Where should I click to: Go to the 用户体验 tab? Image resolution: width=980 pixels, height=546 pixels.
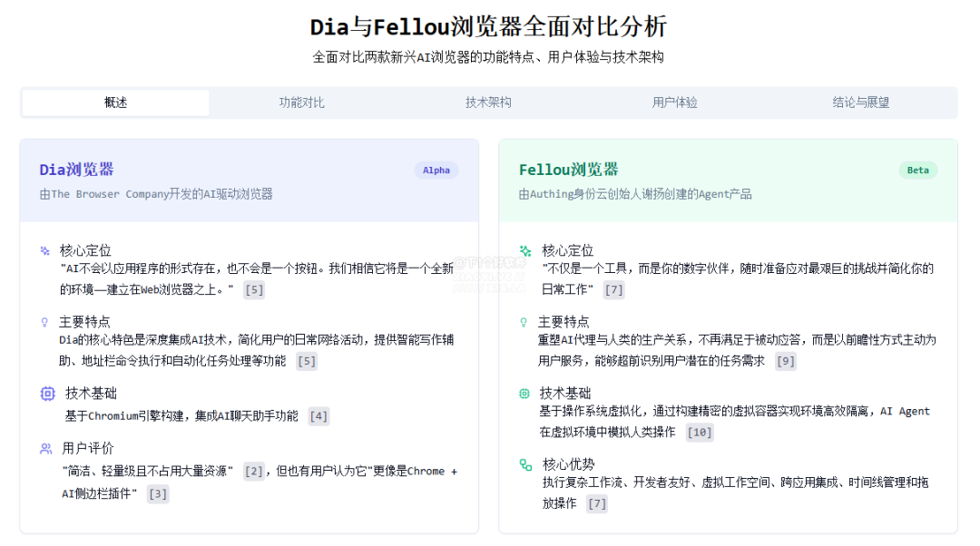pos(674,102)
